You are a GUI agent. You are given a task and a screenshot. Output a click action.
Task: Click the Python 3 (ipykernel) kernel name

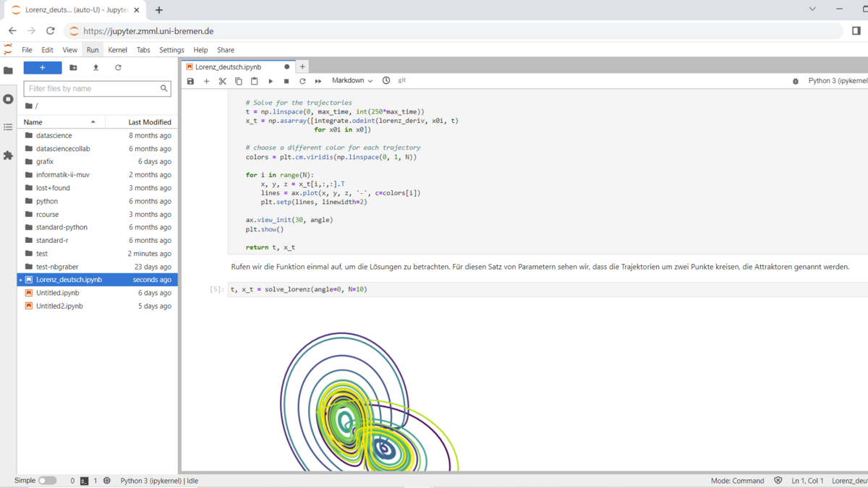click(838, 81)
